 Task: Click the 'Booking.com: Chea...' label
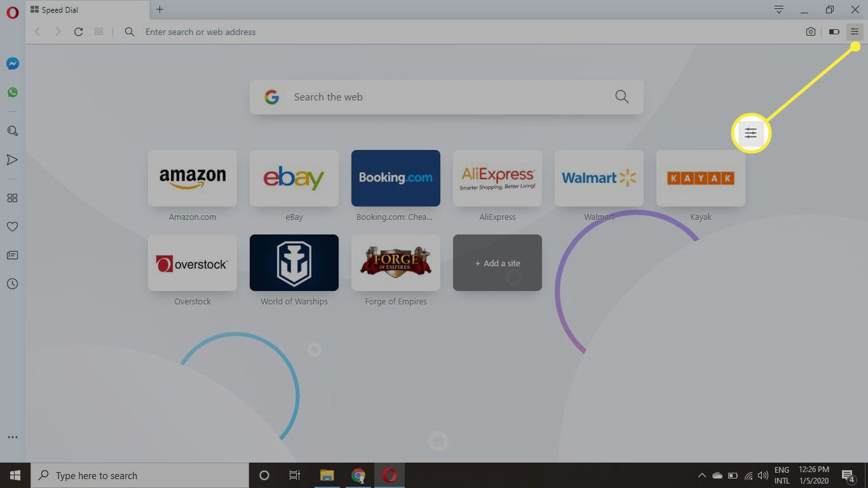click(x=395, y=217)
